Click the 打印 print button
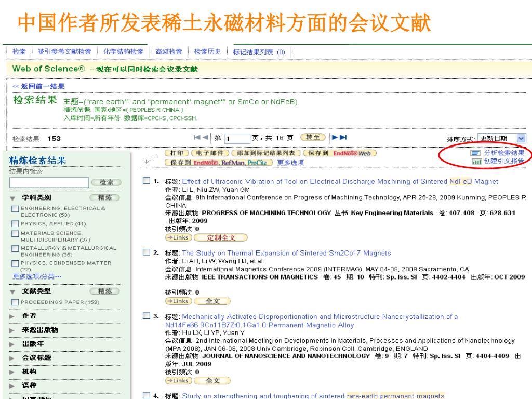The width and height of the screenshot is (532, 399). 177,153
